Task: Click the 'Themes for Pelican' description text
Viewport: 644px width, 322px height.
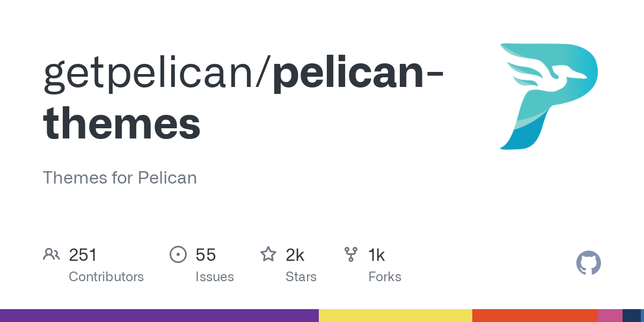Action: pyautogui.click(x=120, y=178)
